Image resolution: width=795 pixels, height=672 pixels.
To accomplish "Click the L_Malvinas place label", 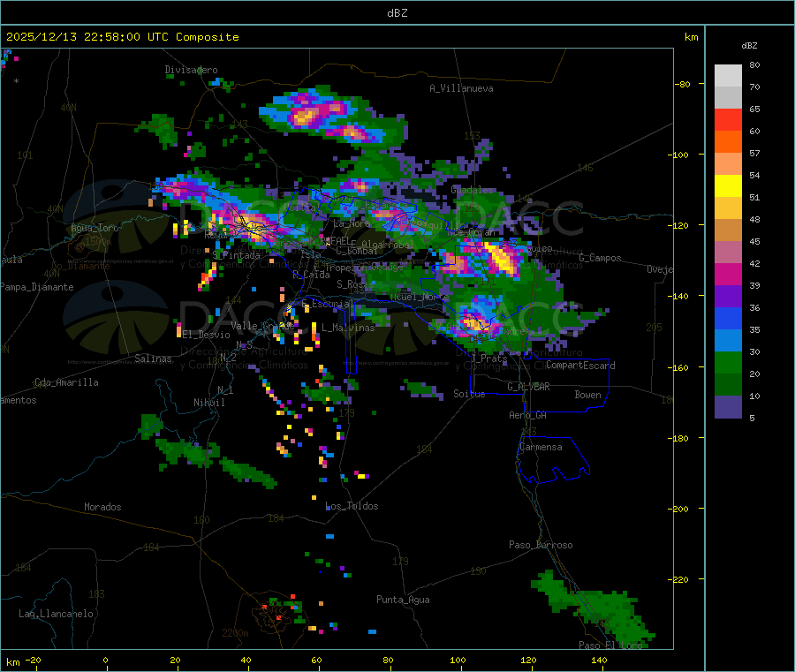I will tap(348, 328).
